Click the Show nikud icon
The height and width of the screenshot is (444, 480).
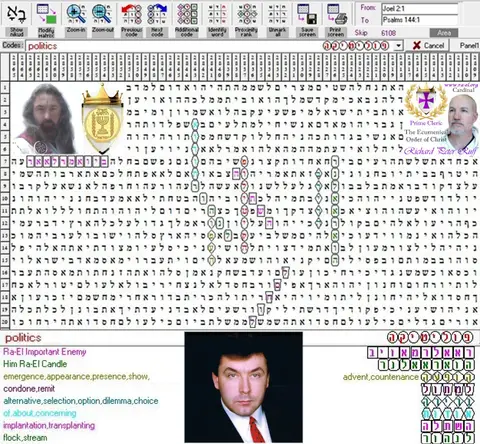16,14
